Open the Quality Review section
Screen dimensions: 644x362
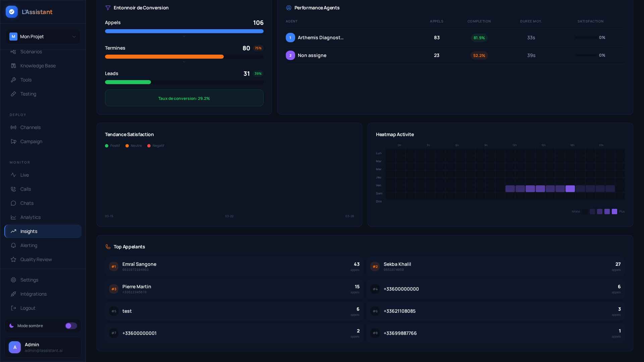click(x=36, y=259)
